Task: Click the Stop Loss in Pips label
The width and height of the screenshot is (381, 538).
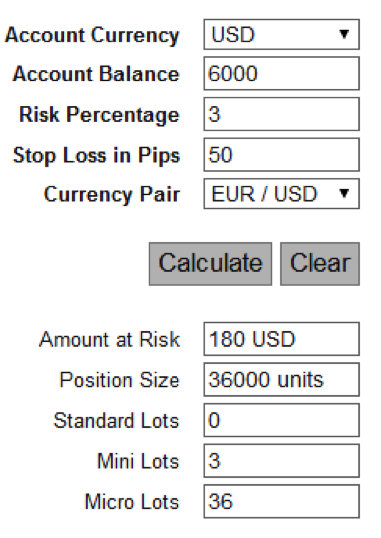Action: (x=96, y=155)
